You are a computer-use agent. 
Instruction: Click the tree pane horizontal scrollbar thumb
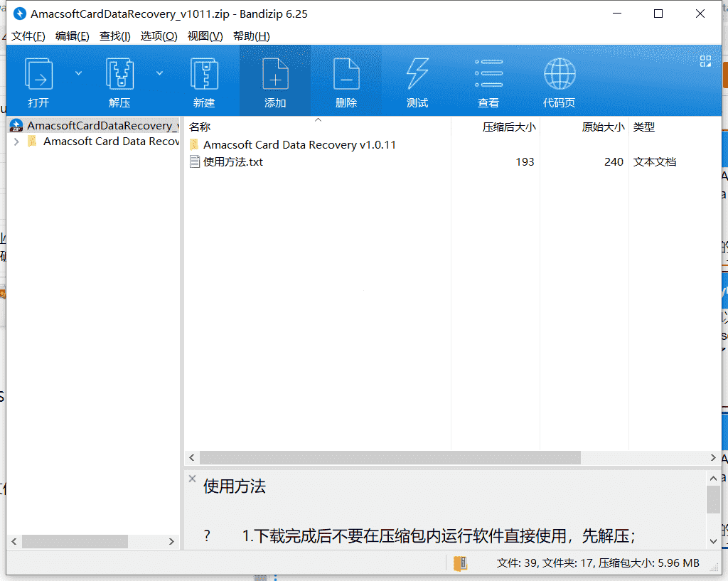point(75,541)
